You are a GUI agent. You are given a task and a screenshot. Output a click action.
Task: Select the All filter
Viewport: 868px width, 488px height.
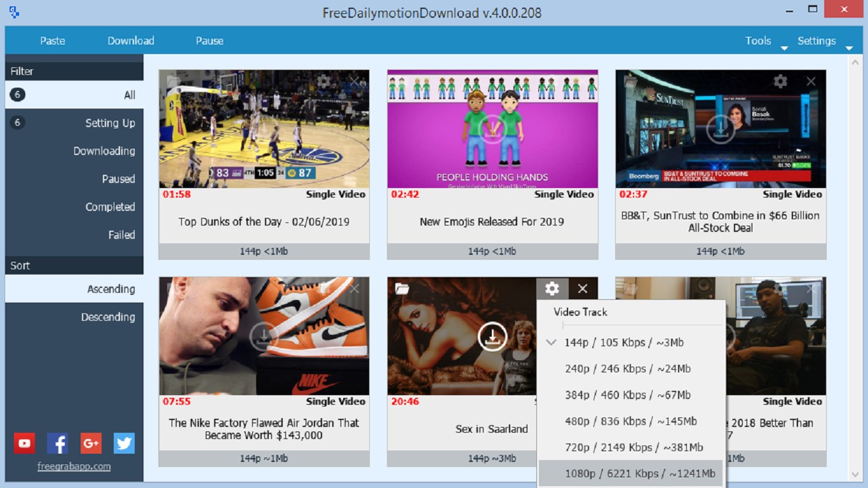point(74,95)
